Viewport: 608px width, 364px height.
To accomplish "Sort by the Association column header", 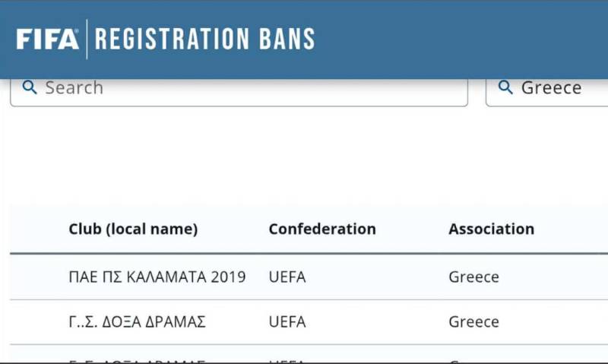I will [491, 229].
